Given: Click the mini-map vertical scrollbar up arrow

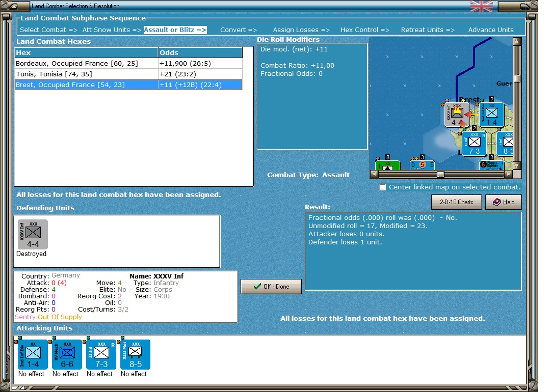Looking at the screenshot, I should tap(516, 41).
